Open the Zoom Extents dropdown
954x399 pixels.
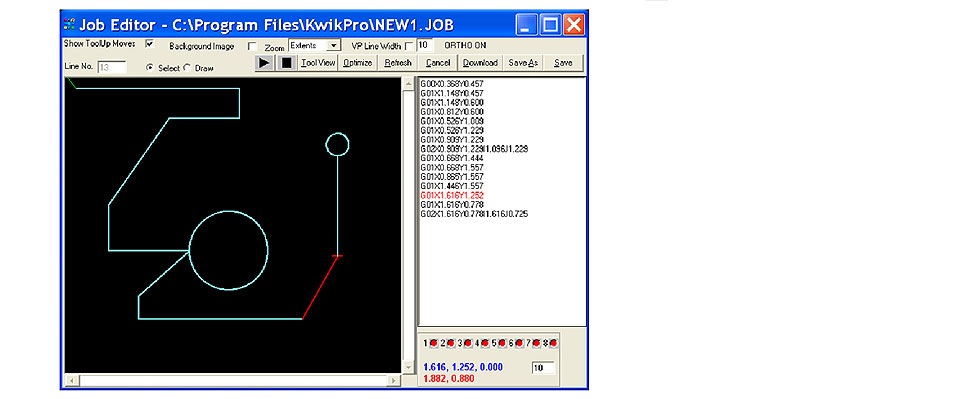pos(333,46)
